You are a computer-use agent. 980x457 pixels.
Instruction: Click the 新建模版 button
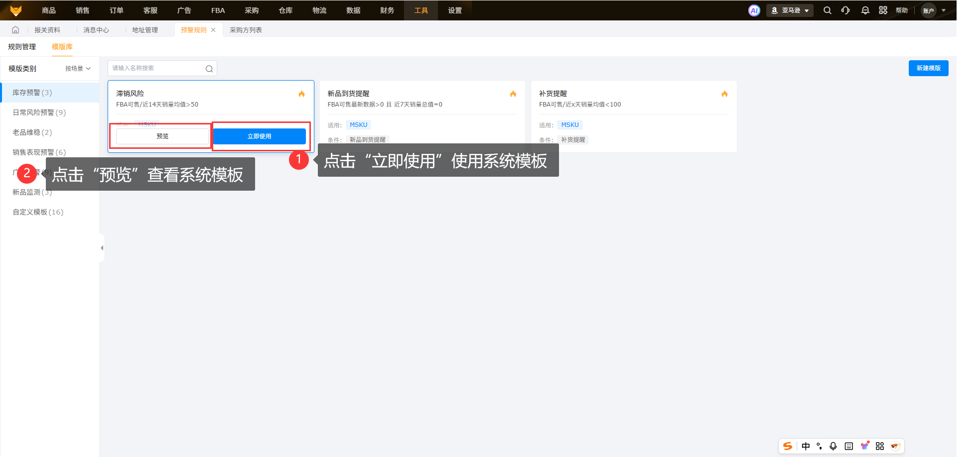pos(929,68)
